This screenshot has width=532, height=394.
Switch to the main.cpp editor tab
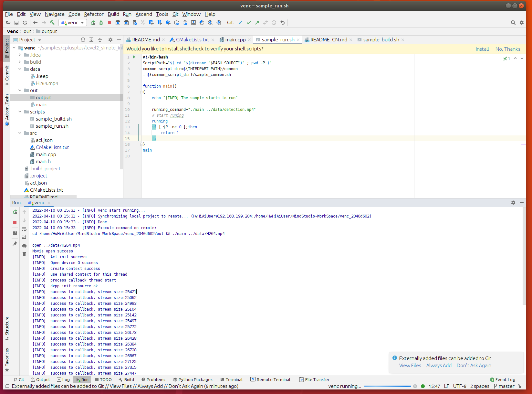235,40
